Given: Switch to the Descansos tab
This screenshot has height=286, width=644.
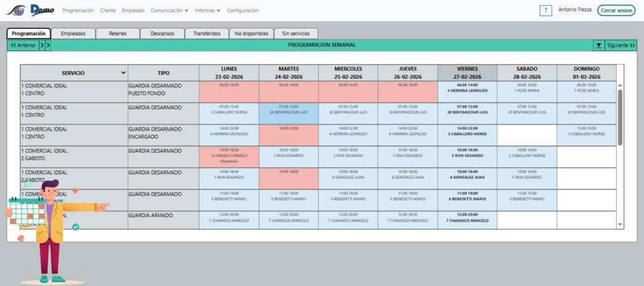Looking at the screenshot, I should point(162,33).
